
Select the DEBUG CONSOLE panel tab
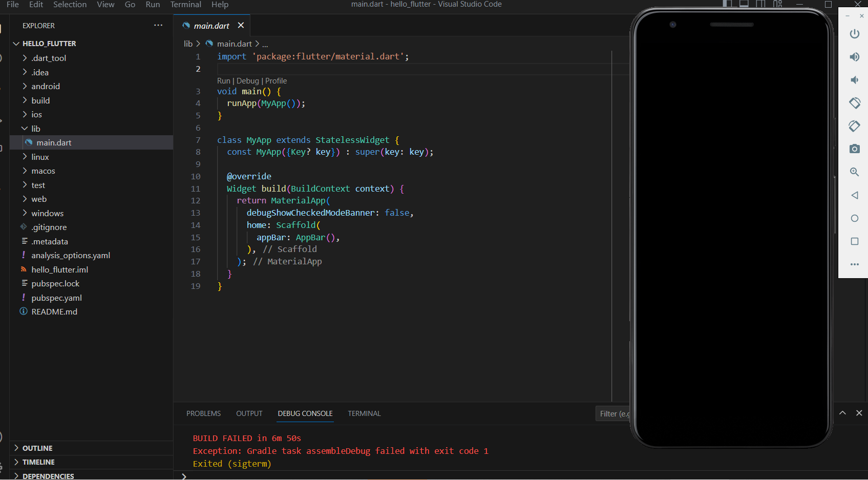point(305,413)
